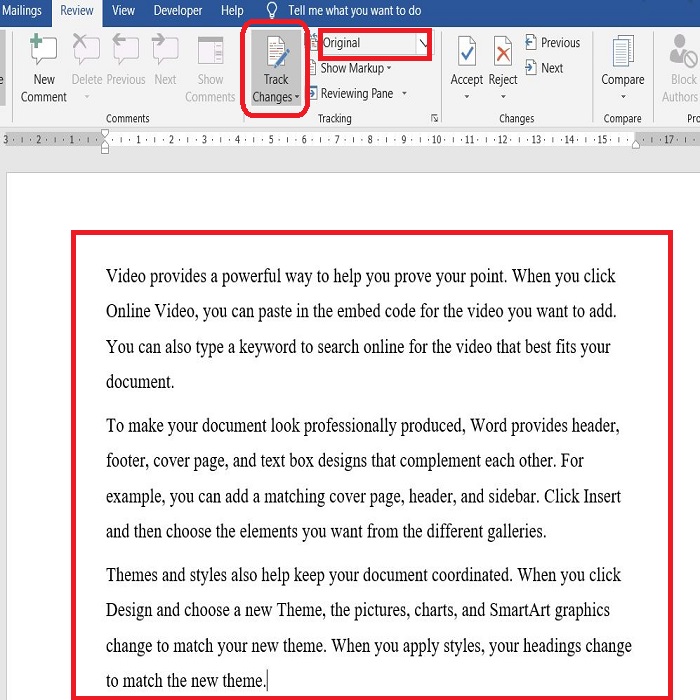Go to Previous change in Changes group
Screen dimensions: 700x700
(x=553, y=42)
